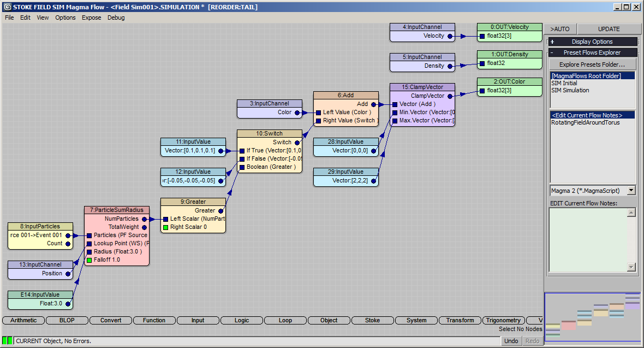The height and width of the screenshot is (348, 644).
Task: Click the Add output socket on node 6:Add
Action: pyautogui.click(x=374, y=104)
